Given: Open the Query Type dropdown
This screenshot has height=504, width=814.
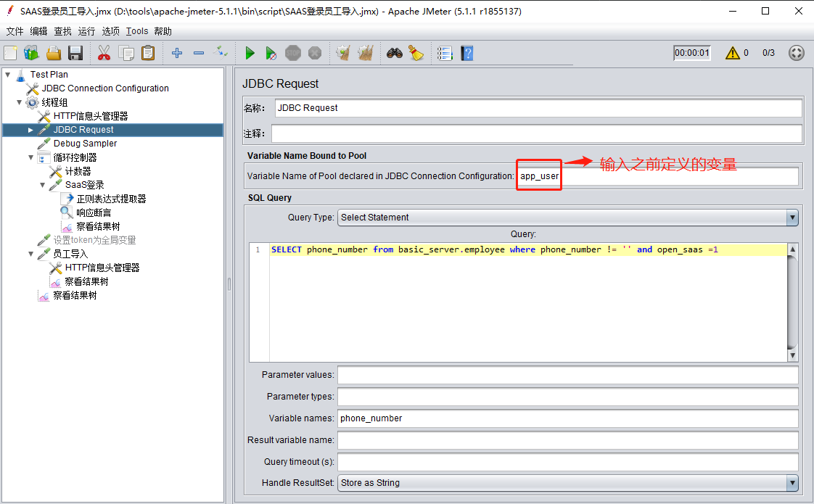Looking at the screenshot, I should coord(568,218).
